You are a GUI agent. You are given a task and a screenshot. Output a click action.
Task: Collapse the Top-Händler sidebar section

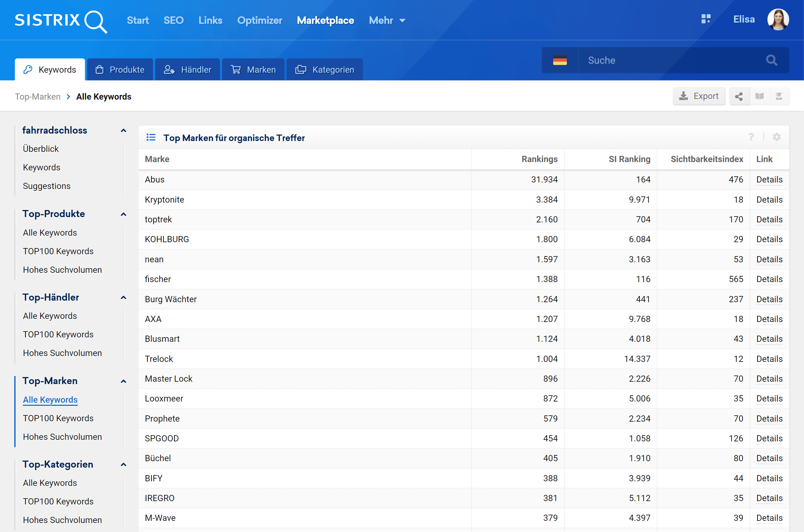pos(123,298)
